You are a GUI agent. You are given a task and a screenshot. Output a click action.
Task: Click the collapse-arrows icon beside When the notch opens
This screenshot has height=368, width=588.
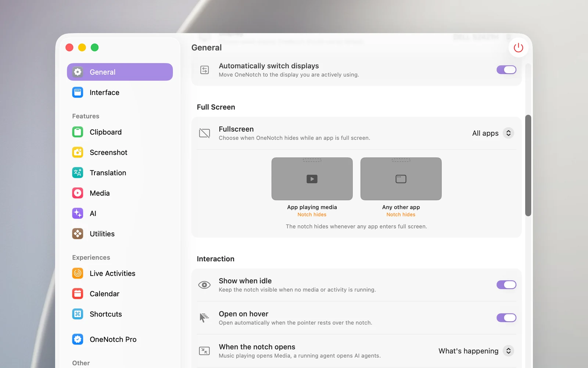point(204,351)
